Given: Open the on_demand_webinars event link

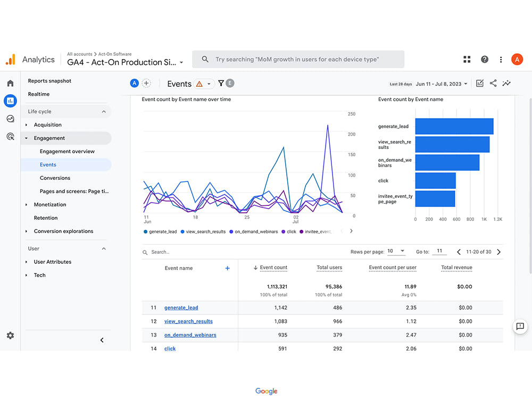Looking at the screenshot, I should (190, 335).
